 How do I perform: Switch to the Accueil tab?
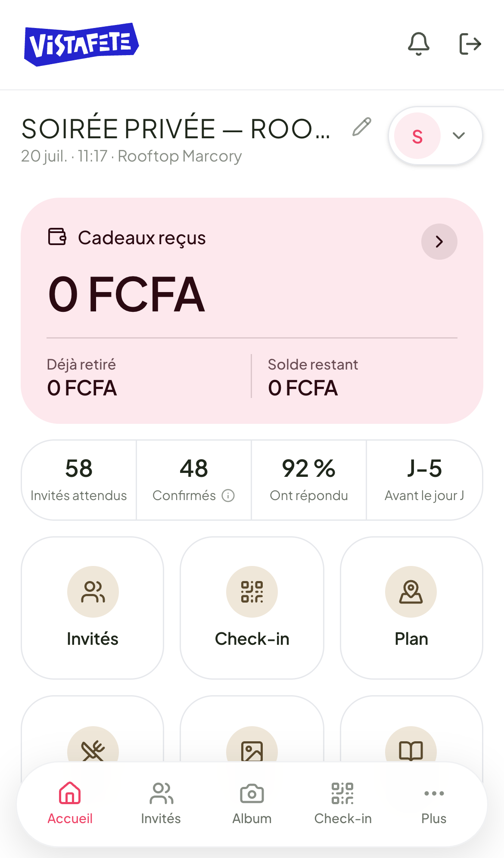pyautogui.click(x=70, y=804)
